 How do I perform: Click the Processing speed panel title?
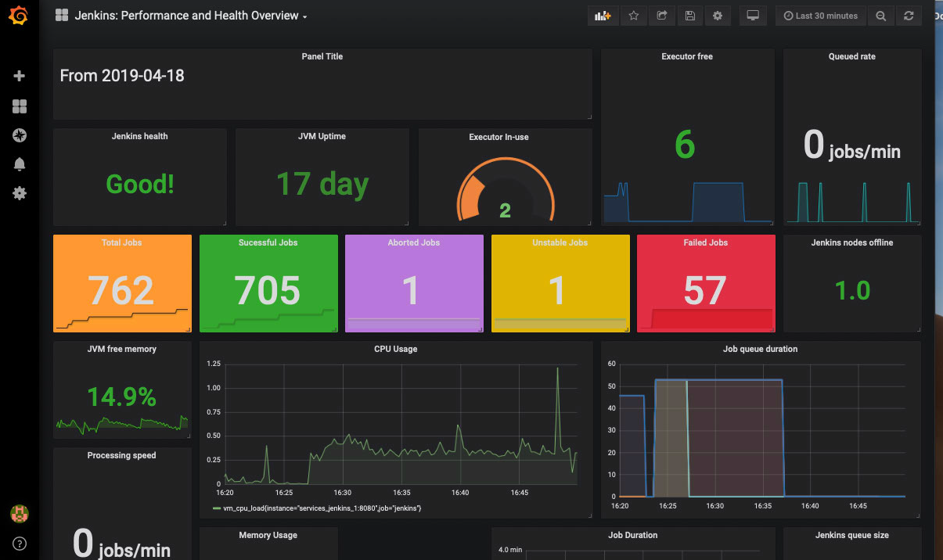click(121, 455)
